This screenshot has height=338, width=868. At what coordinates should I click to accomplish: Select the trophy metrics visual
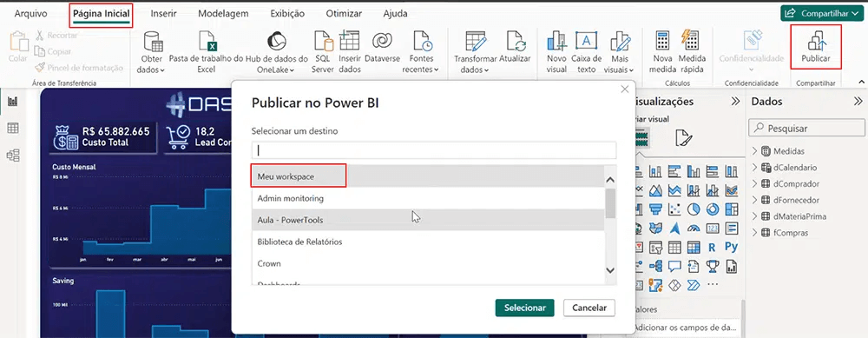pos(713,266)
